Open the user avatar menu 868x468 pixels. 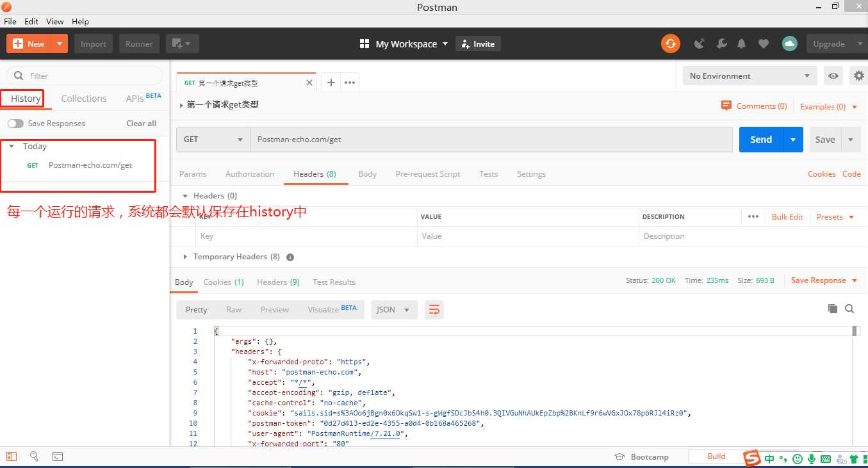coord(789,44)
